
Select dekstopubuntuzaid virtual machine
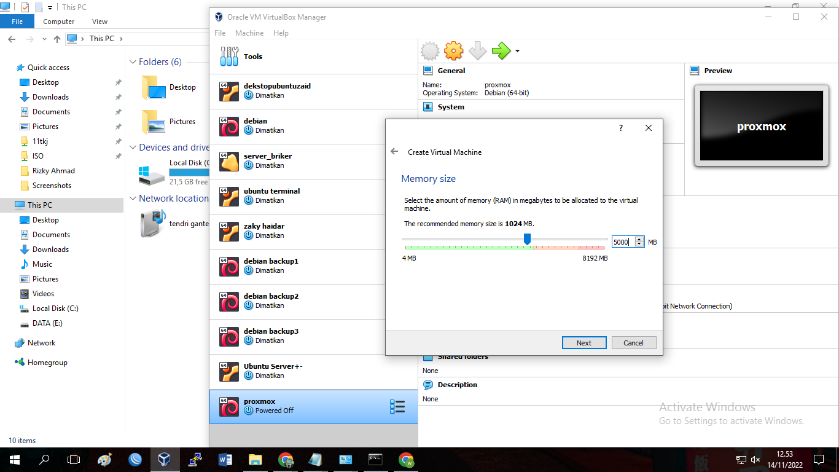coord(313,91)
